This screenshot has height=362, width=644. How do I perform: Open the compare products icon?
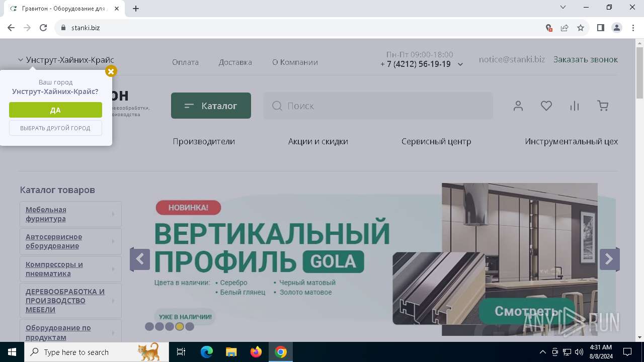tap(575, 106)
